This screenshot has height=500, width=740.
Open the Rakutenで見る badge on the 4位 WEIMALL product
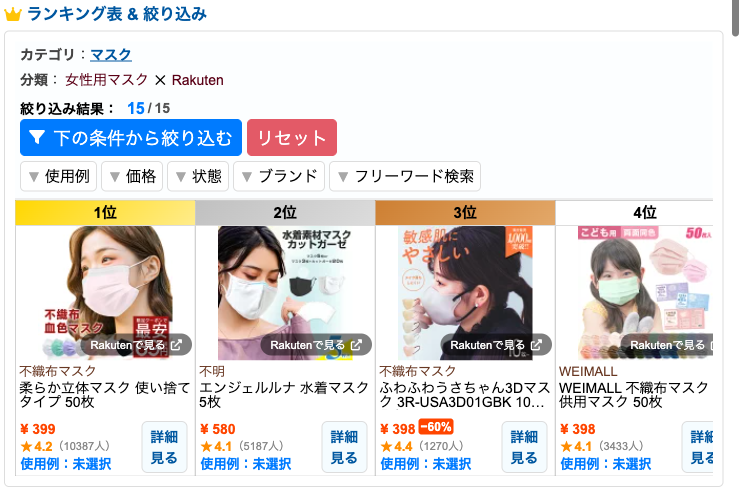coord(667,345)
